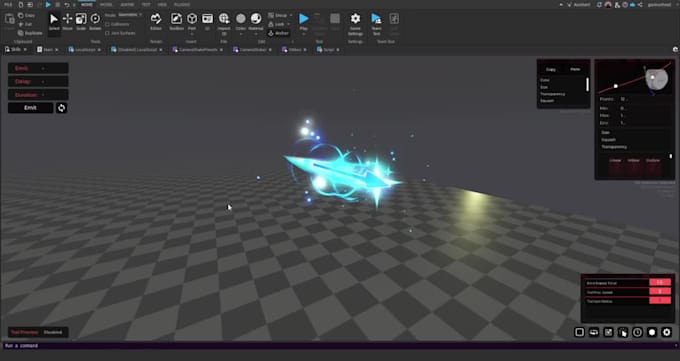Start a Team Test
This screenshot has width=680, height=361.
pos(376,24)
